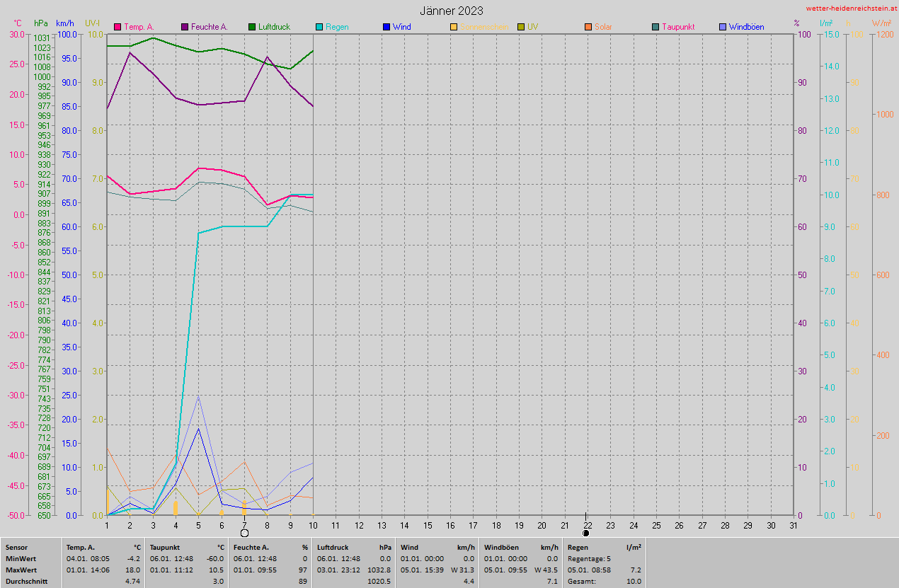This screenshot has height=588, width=899.
Task: Click the teal Taupunkt legend square
Action: (655, 28)
